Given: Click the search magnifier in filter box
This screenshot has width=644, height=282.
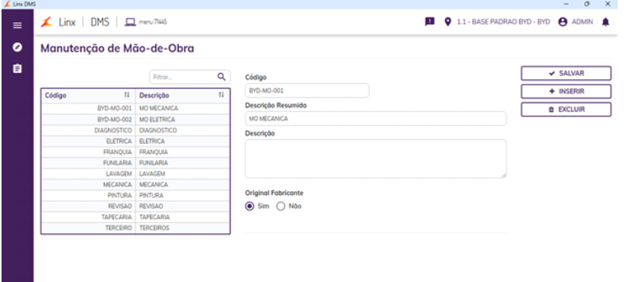Looking at the screenshot, I should click(x=221, y=77).
